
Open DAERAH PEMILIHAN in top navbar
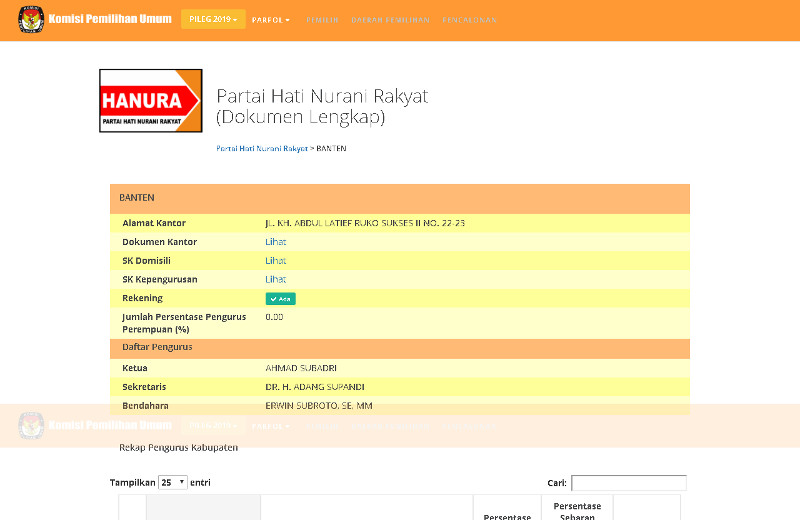[390, 20]
